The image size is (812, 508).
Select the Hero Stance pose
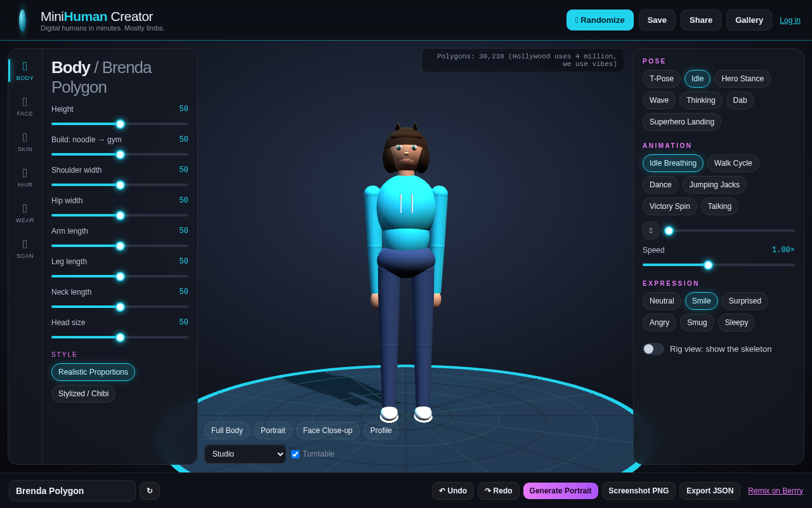point(742,79)
